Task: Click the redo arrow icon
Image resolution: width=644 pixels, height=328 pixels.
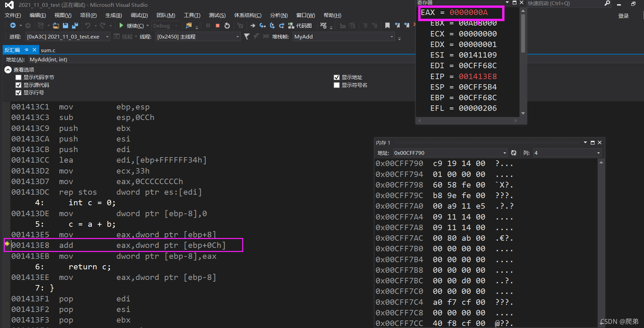Action: 103,26
